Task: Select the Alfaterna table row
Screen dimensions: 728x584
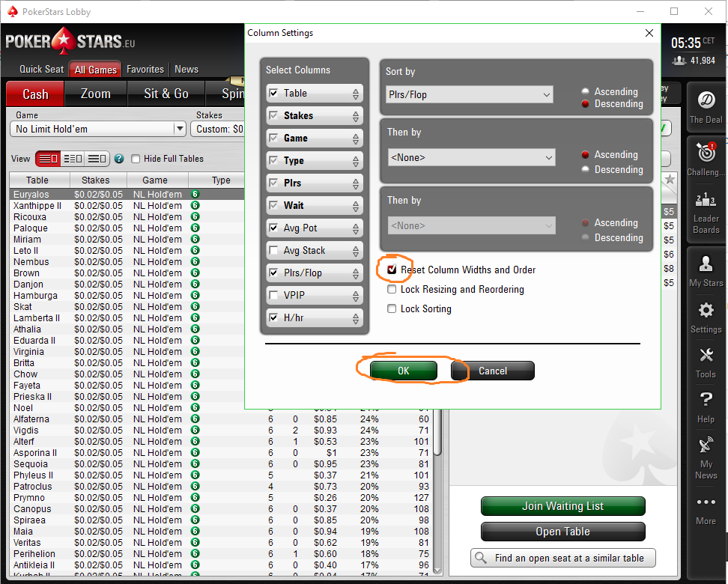Action: 222,419
